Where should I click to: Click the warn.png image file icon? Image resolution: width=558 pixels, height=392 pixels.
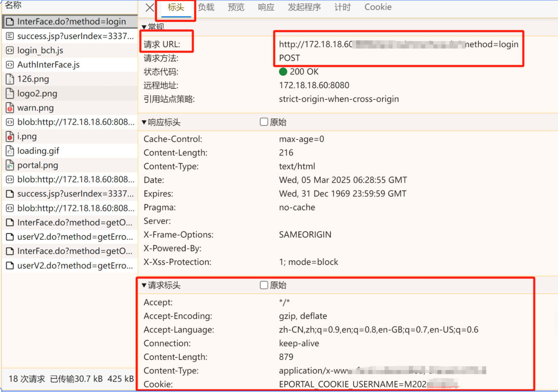click(10, 108)
